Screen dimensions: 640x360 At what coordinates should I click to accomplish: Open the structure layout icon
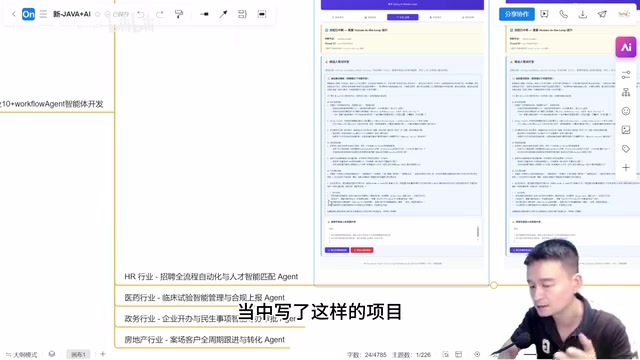click(626, 93)
